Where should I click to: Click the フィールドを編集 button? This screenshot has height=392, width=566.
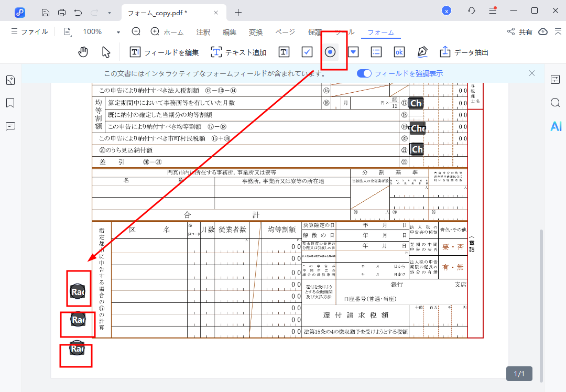(x=164, y=52)
